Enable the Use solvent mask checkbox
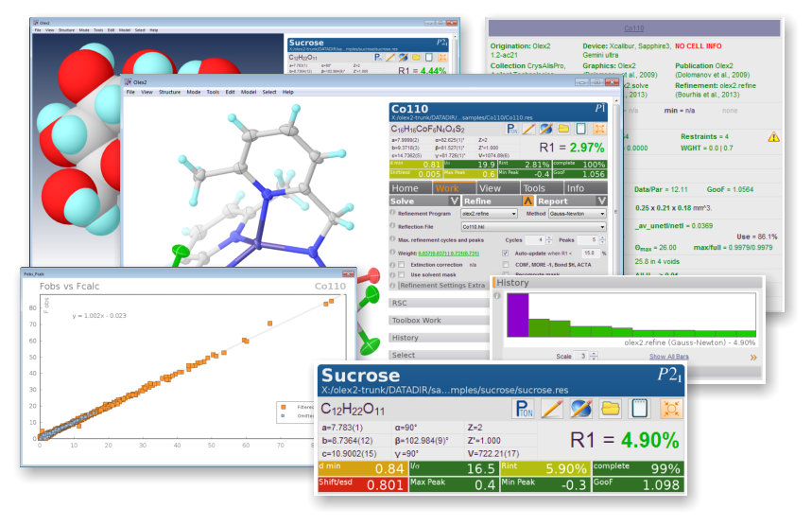This screenshot has width=812, height=526. click(402, 275)
